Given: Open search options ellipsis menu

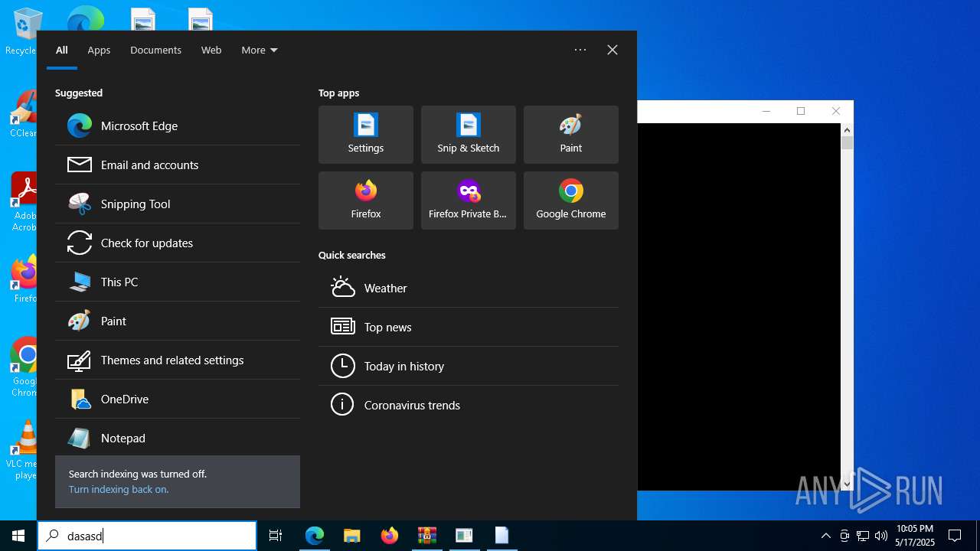Looking at the screenshot, I should [580, 50].
